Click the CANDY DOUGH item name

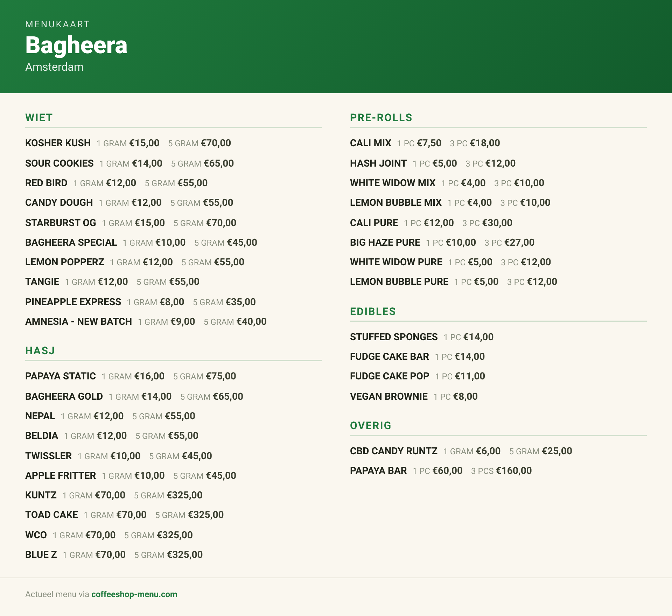coord(59,203)
